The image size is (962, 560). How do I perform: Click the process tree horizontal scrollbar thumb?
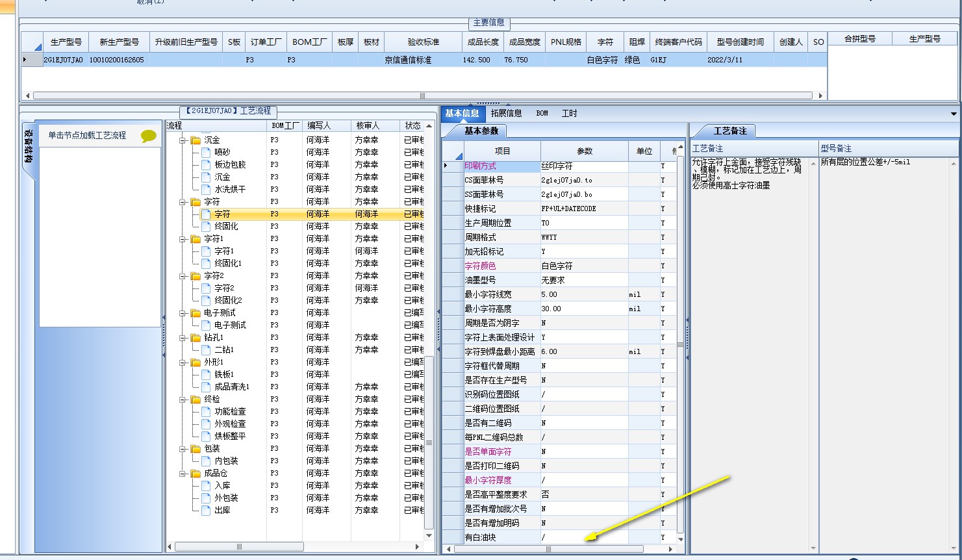pos(238,546)
